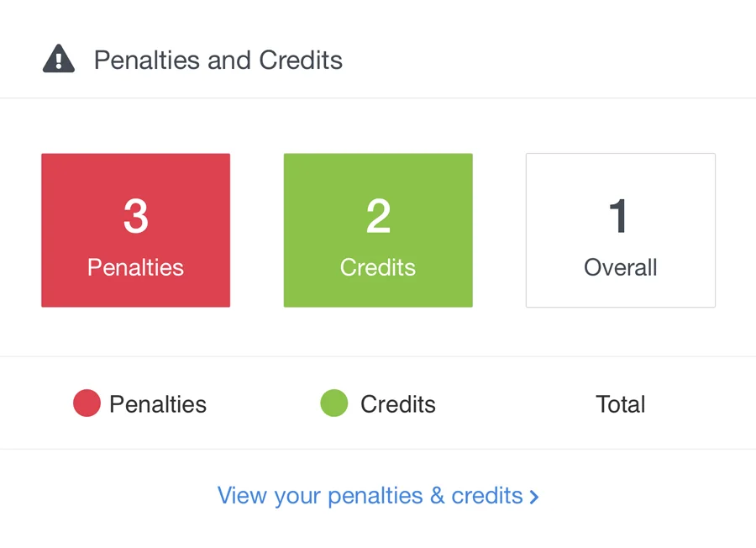Collapse the Penalties and Credits section header
Screen dimensions: 756x548
point(218,60)
